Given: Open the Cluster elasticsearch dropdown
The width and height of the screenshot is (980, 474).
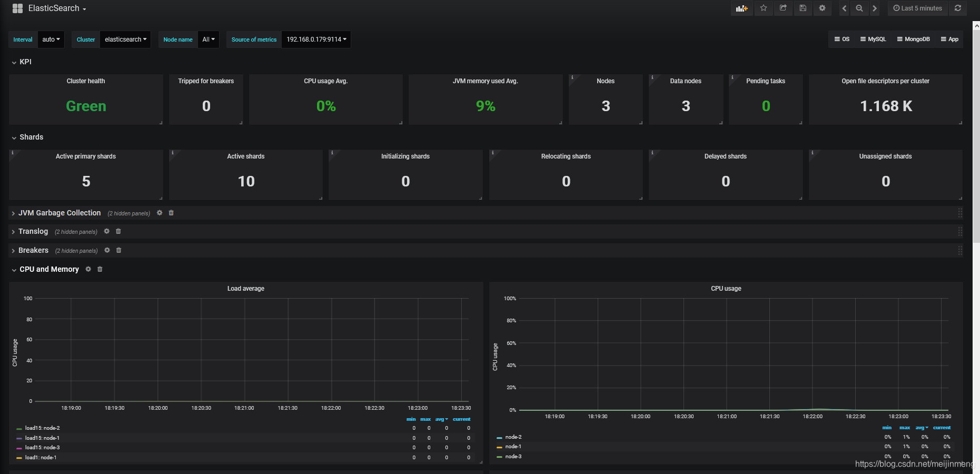Looking at the screenshot, I should pos(125,39).
